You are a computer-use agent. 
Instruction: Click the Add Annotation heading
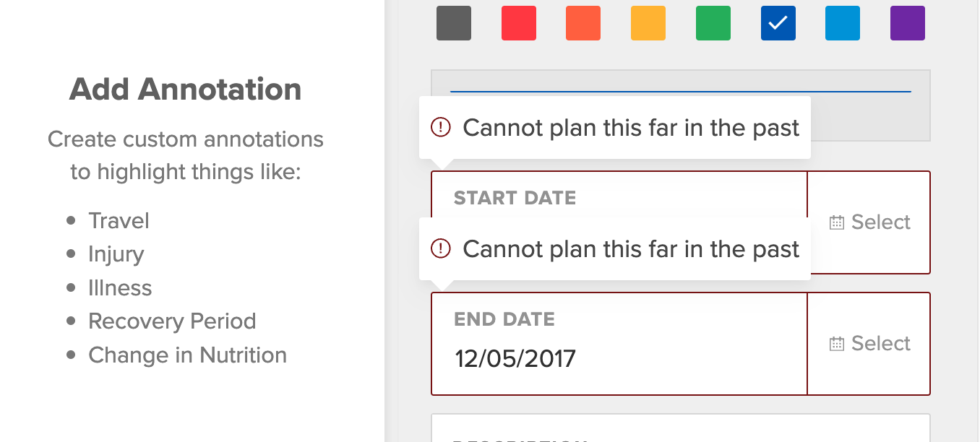click(186, 90)
